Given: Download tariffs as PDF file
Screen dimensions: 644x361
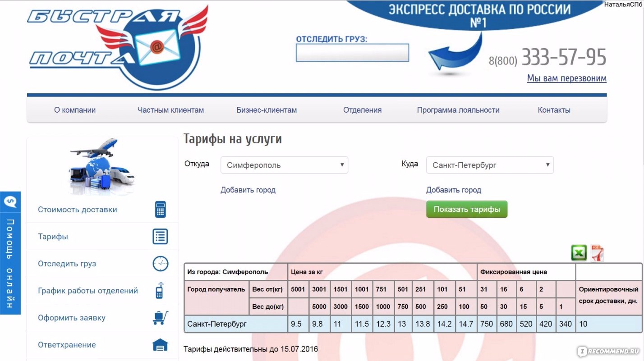Looking at the screenshot, I should point(597,253).
